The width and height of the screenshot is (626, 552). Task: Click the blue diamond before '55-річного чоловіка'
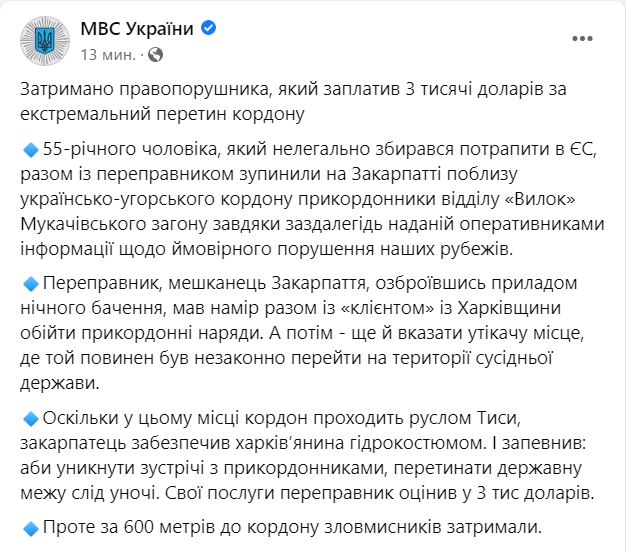pyautogui.click(x=30, y=151)
